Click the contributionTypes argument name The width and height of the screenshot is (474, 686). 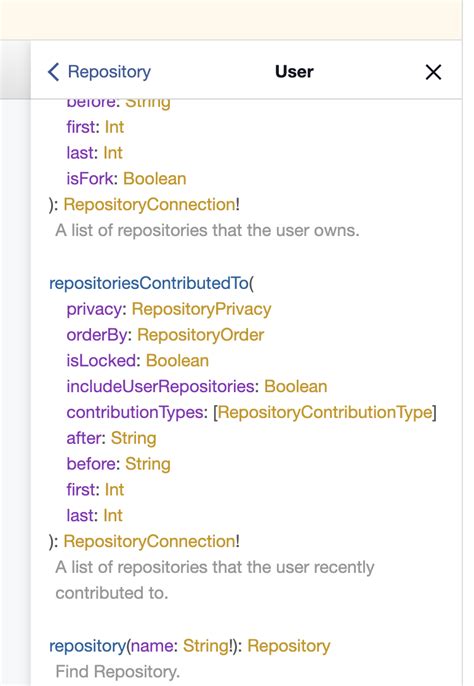[135, 412]
